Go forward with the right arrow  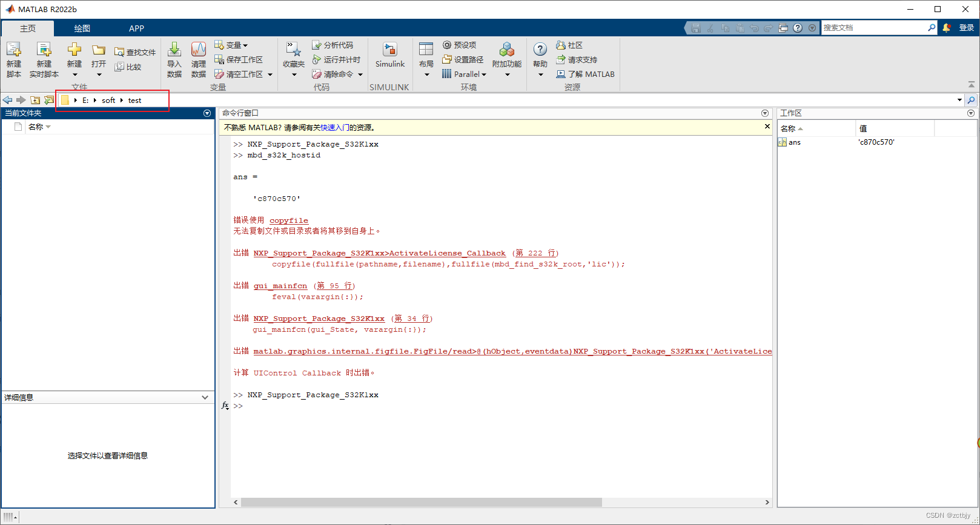tap(21, 100)
